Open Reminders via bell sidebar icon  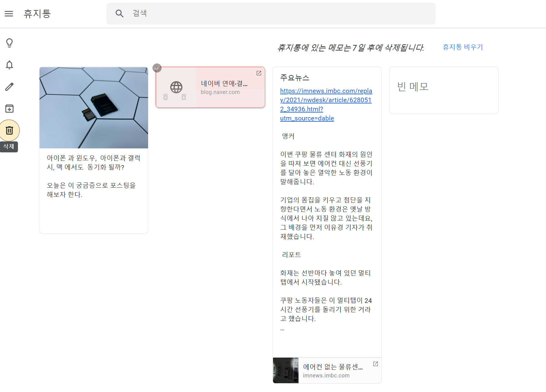pos(9,65)
